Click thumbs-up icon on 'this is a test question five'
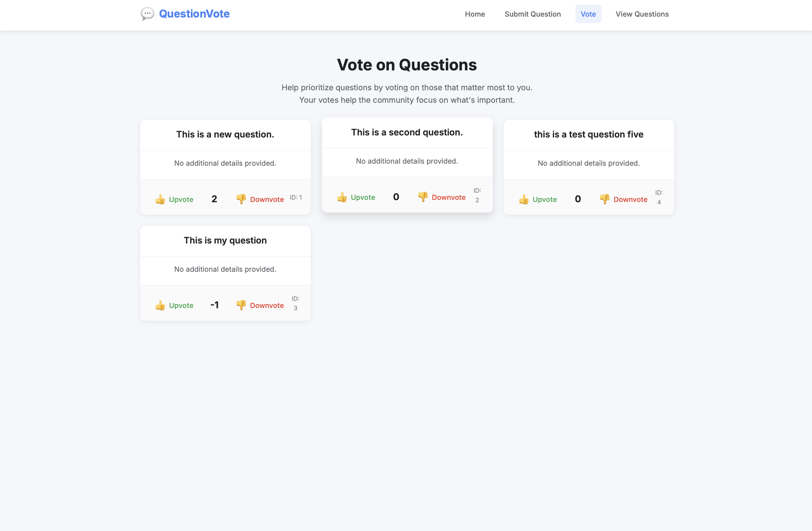 point(524,200)
